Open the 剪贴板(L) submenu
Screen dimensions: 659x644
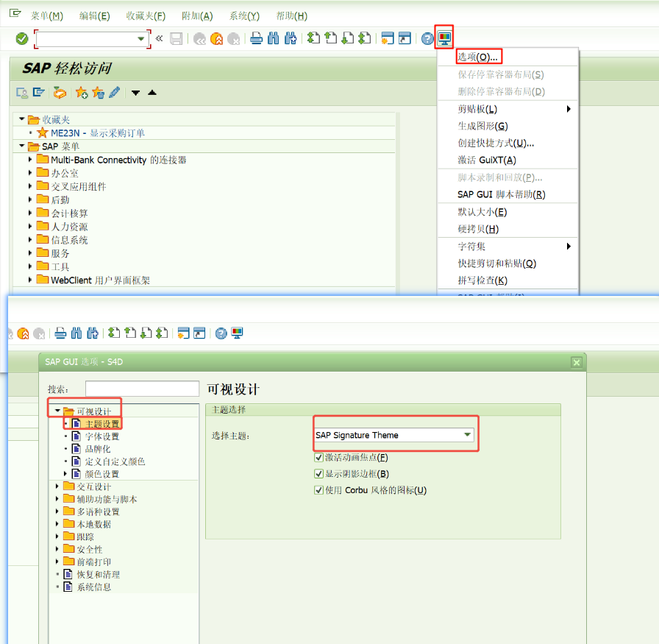pos(507,110)
